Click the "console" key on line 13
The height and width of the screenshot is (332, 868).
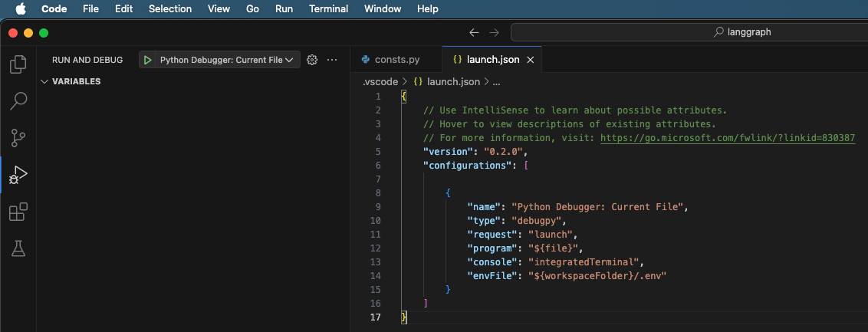(492, 262)
